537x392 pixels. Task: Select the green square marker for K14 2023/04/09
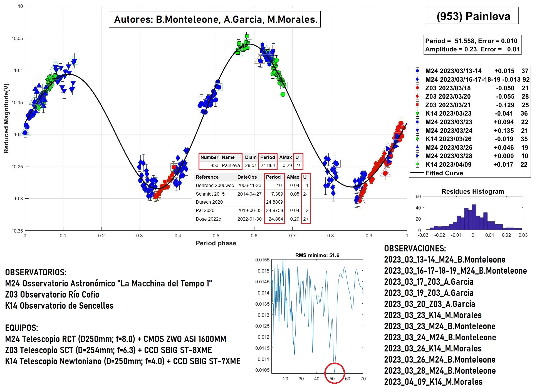click(417, 164)
